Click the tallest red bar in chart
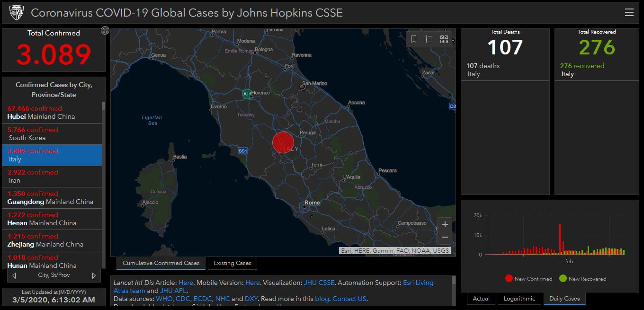The image size is (644, 310). coord(560,239)
